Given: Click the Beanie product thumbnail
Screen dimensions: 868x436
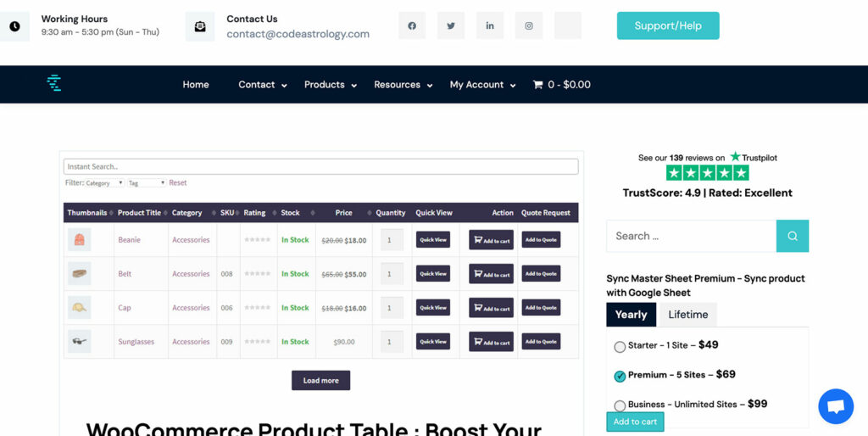Looking at the screenshot, I should pos(79,239).
